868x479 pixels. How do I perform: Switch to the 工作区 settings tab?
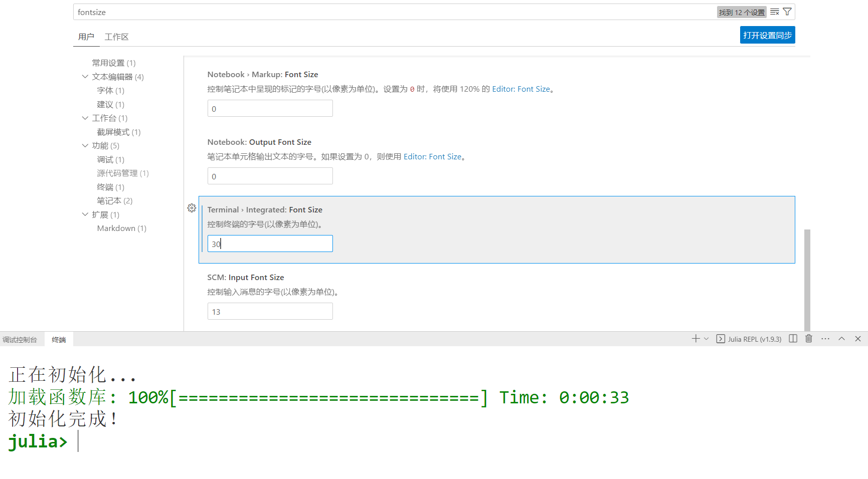click(x=116, y=37)
